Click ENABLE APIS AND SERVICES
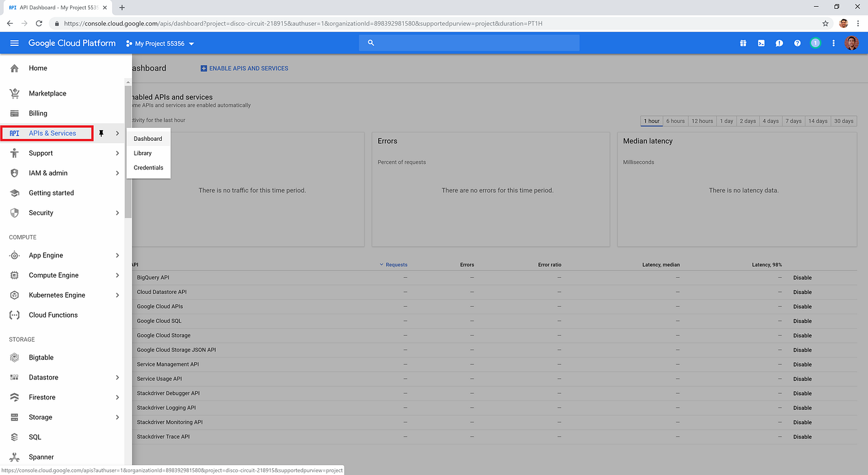The height and width of the screenshot is (475, 868). 244,68
